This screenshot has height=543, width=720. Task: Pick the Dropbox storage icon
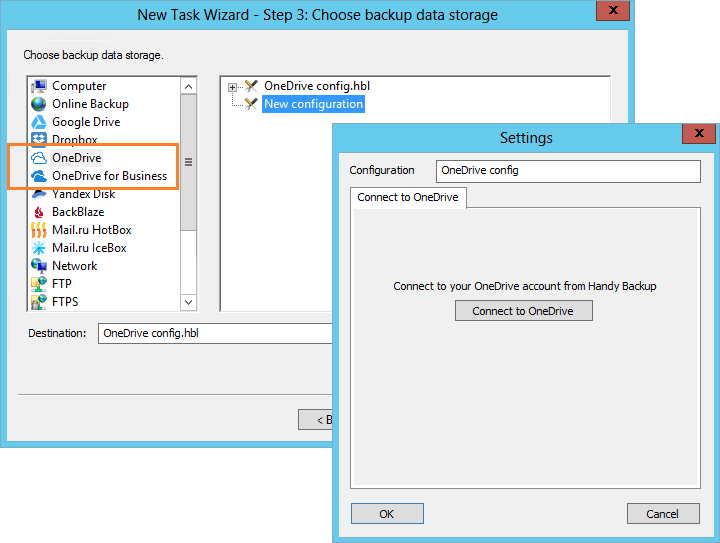pyautogui.click(x=39, y=139)
